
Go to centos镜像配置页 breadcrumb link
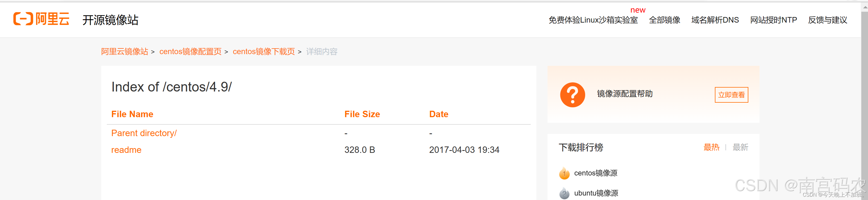coord(191,52)
